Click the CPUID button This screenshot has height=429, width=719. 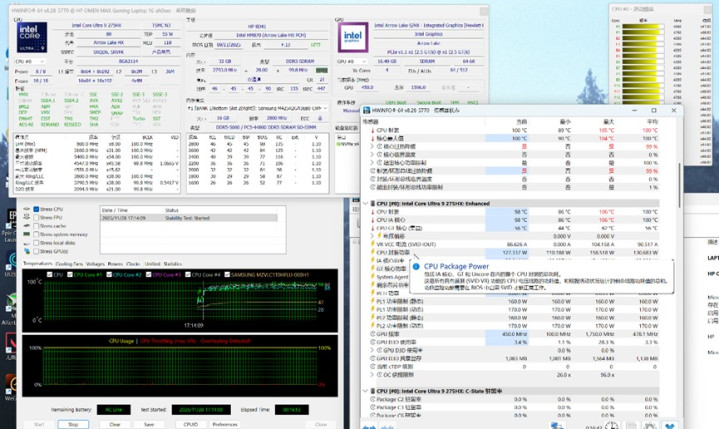click(189, 424)
